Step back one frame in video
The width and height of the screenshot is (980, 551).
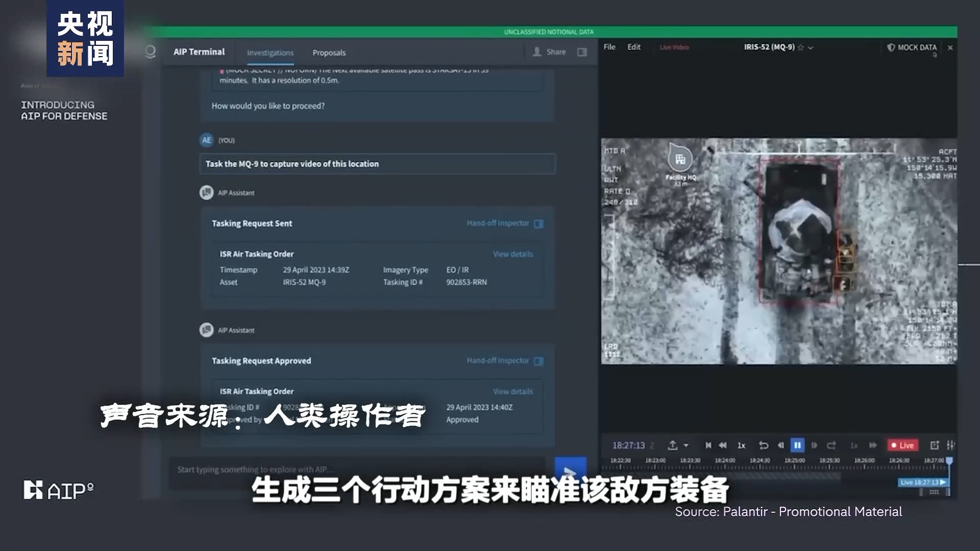[780, 445]
